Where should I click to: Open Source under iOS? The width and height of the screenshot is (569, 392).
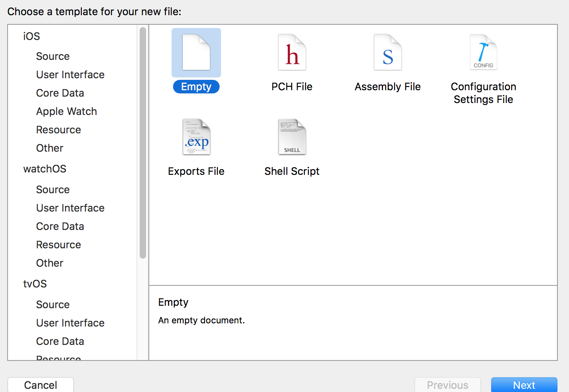[53, 56]
